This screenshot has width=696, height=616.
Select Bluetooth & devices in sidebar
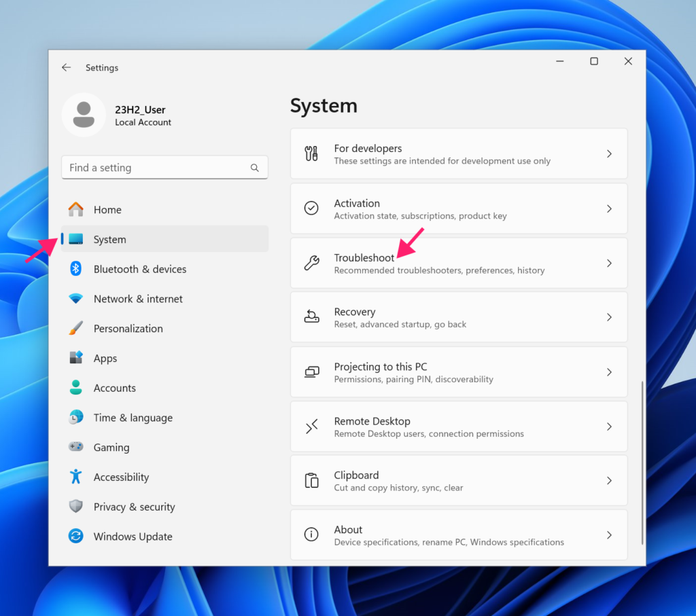[164, 269]
